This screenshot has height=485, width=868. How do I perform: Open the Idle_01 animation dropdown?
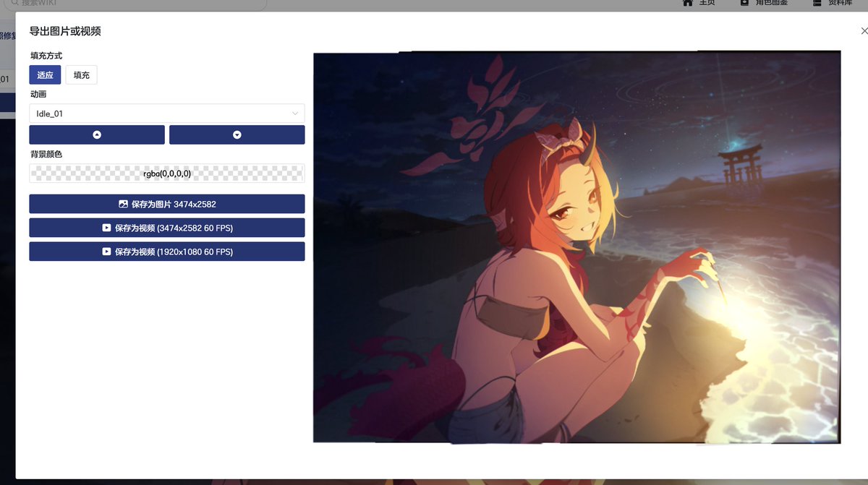[167, 113]
